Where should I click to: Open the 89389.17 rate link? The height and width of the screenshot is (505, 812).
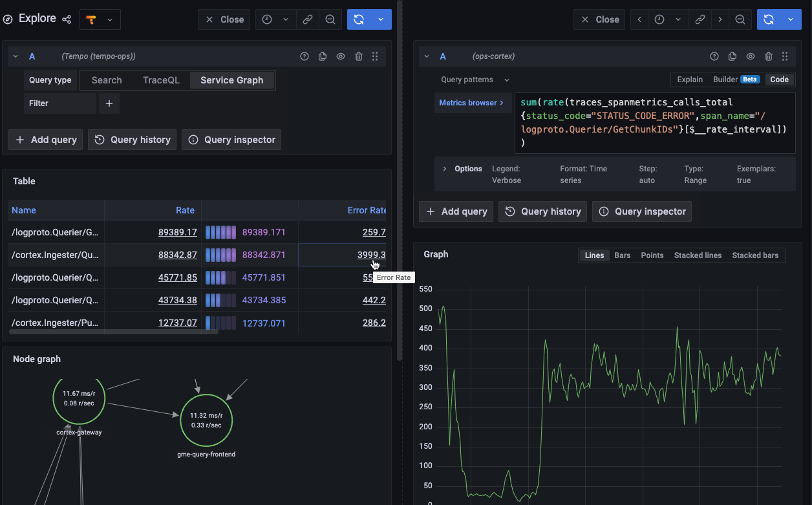pyautogui.click(x=177, y=232)
